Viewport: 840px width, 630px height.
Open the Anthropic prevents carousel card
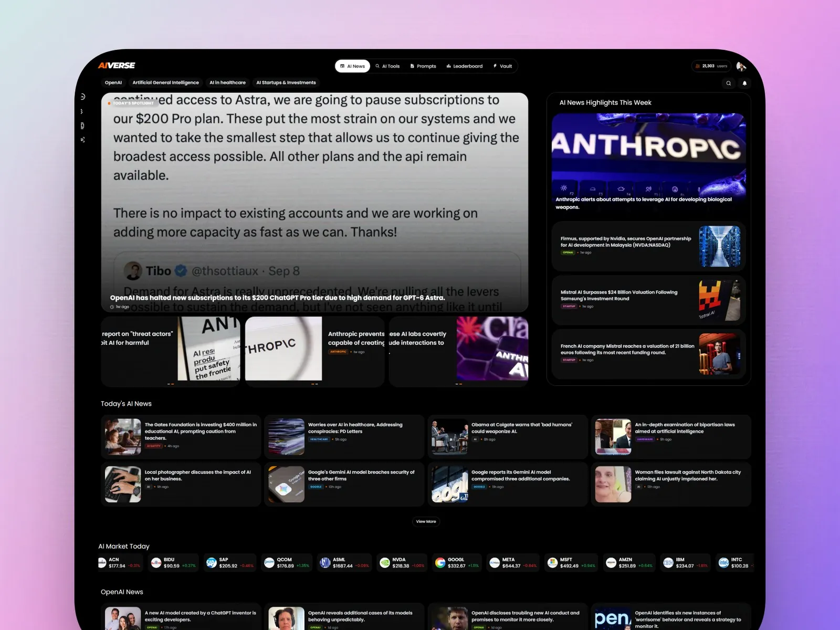[x=314, y=351]
